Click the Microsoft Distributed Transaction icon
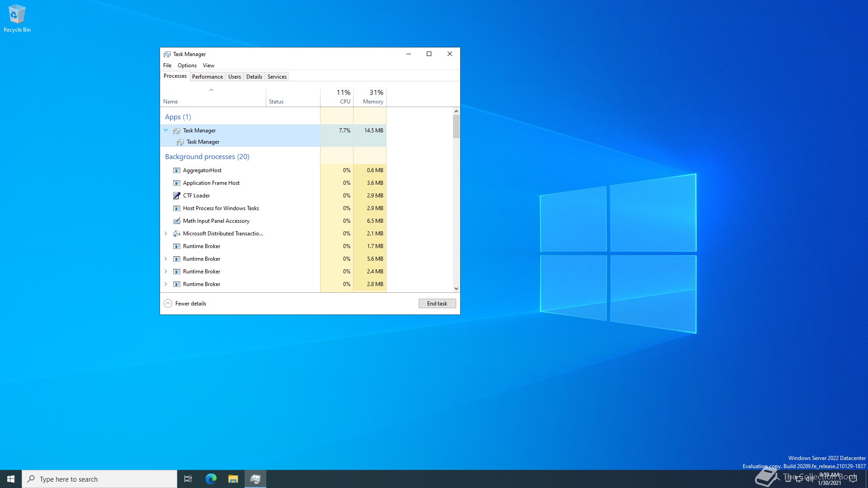868x488 pixels. (x=177, y=234)
